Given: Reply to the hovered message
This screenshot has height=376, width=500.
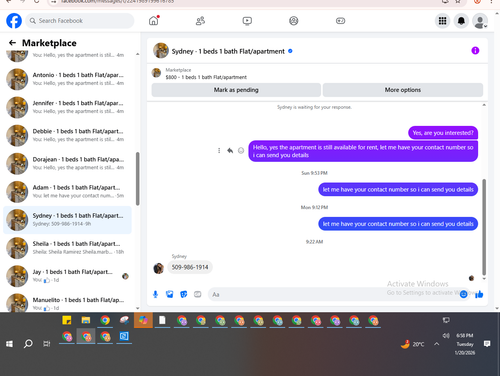Looking at the screenshot, I should coord(230,151).
